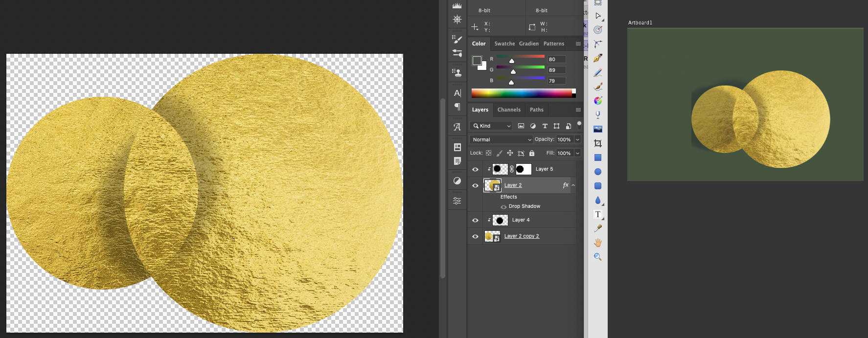Open the Fill slider dropdown arrow
The height and width of the screenshot is (338, 868).
(577, 153)
